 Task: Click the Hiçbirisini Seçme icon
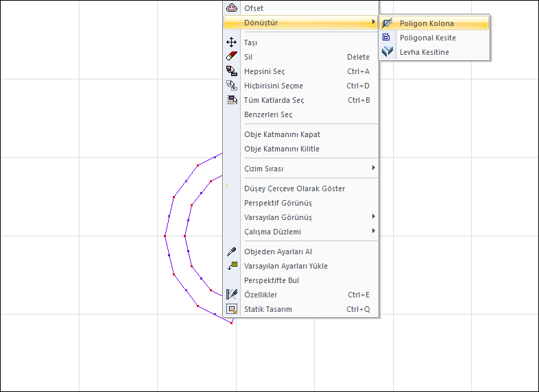point(231,85)
